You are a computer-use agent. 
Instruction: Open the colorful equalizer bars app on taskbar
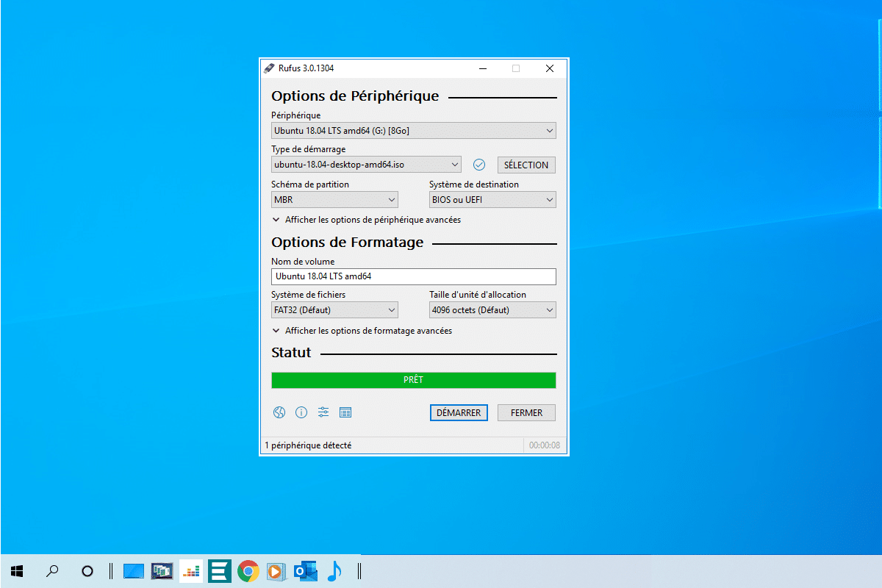point(191,570)
